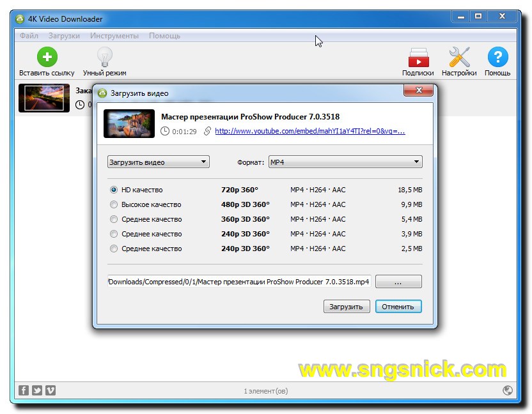Viewport: 532px width, 414px height.
Task: Click the 480p 3D 360° resolution text
Action: click(x=246, y=204)
